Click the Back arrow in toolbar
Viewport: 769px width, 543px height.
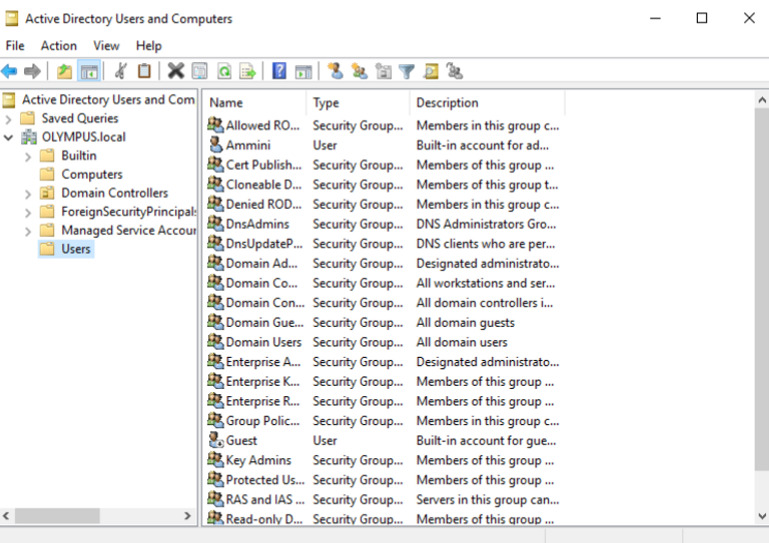coord(10,71)
